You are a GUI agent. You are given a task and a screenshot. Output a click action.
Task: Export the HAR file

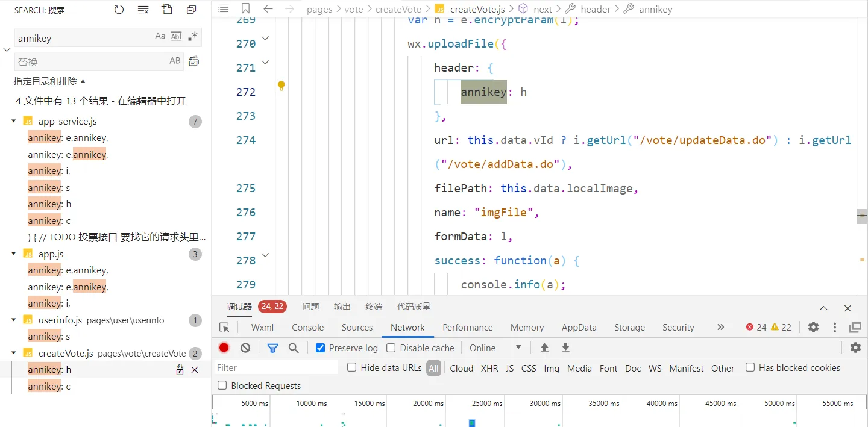point(565,348)
